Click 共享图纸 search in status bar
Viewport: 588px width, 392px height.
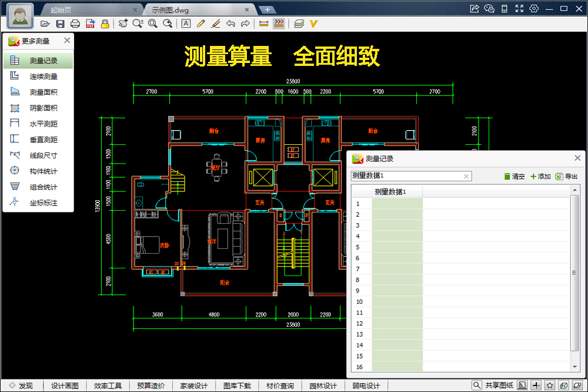[493, 386]
